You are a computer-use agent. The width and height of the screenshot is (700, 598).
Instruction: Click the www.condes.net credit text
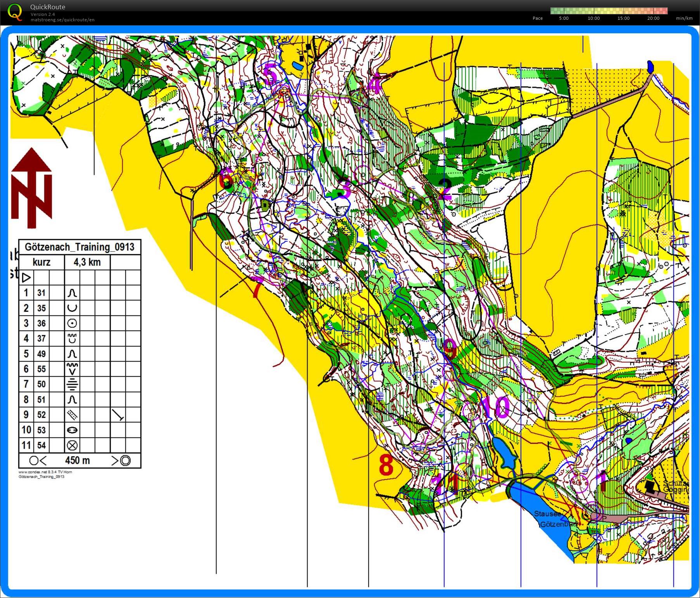pyautogui.click(x=45, y=472)
